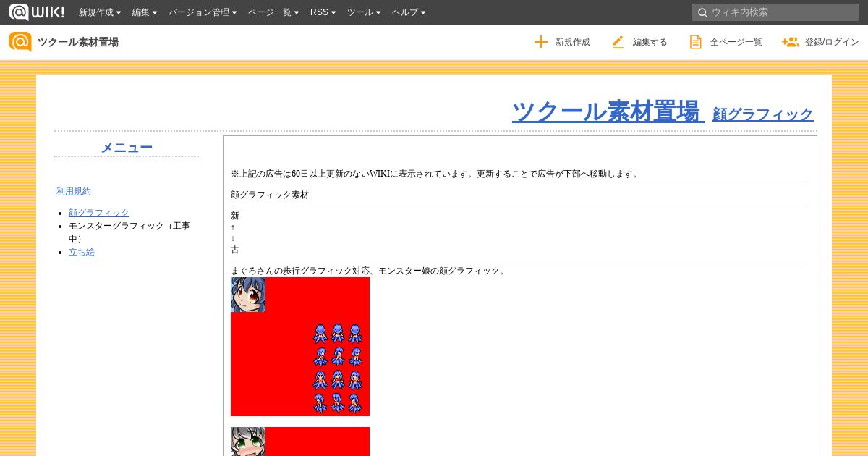Click the 新規作成 text in header toolbar
The width and height of the screenshot is (868, 456).
(x=573, y=42)
